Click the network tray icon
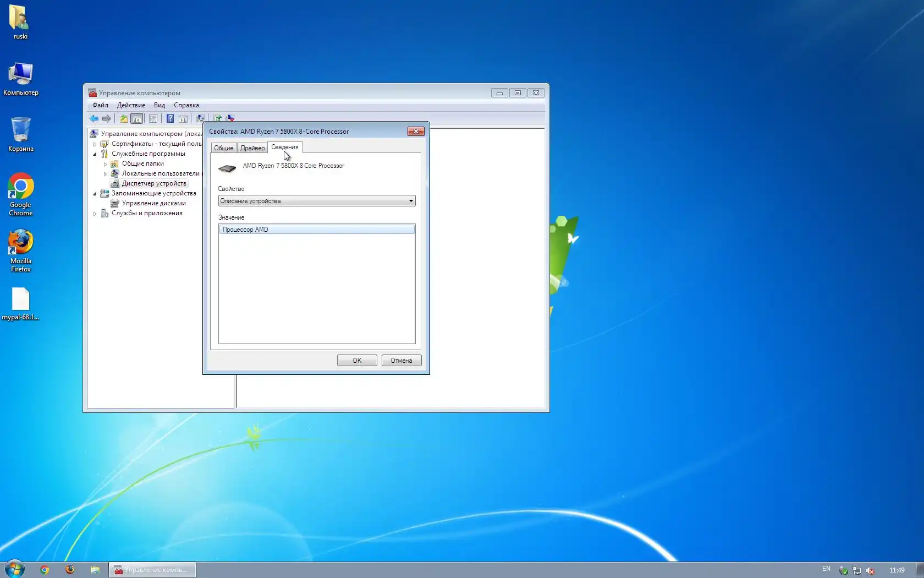This screenshot has width=924, height=578. pyautogui.click(x=857, y=570)
